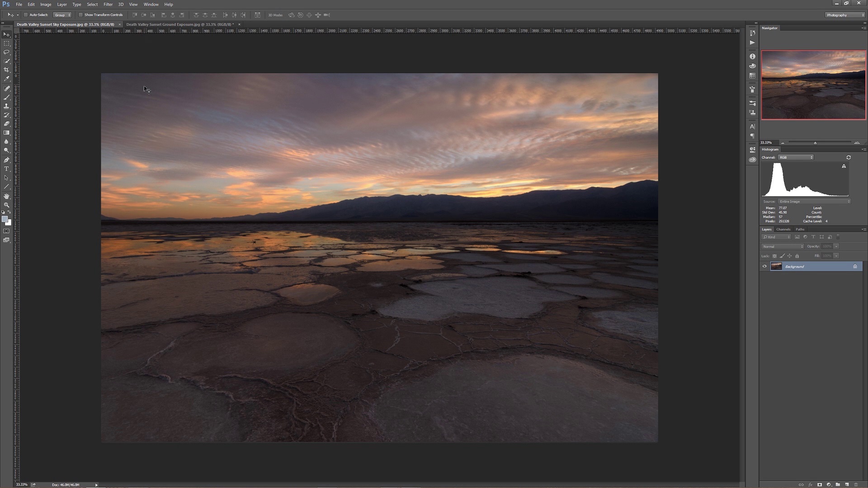Select the Blur tool
Viewport: 868px width, 488px height.
pyautogui.click(x=6, y=142)
